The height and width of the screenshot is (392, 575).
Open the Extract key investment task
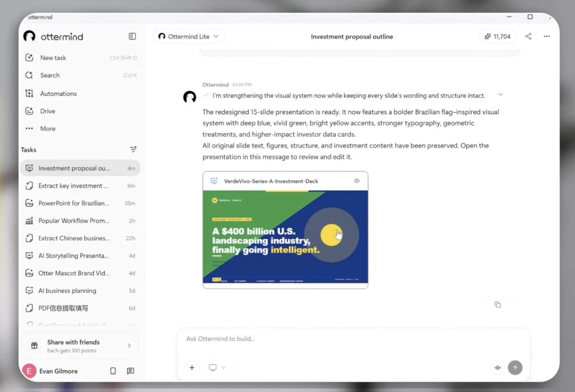point(80,185)
